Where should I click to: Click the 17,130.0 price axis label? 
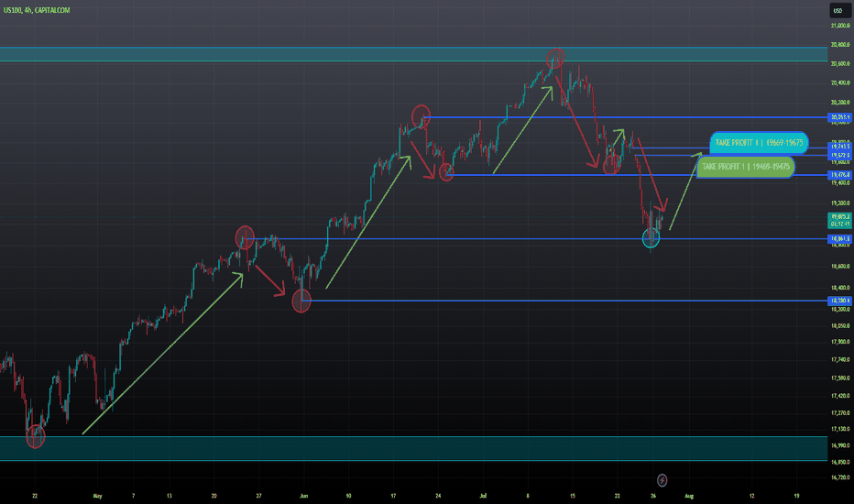pos(840,429)
